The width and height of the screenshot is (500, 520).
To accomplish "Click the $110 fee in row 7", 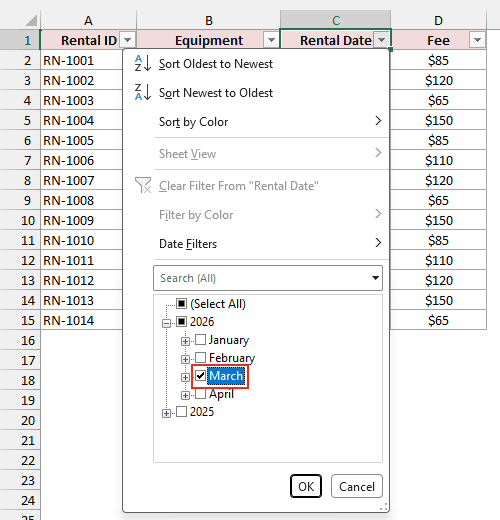I will [438, 160].
